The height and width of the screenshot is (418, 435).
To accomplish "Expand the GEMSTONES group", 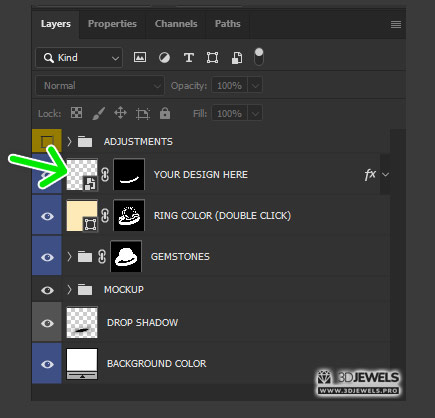I will point(69,257).
